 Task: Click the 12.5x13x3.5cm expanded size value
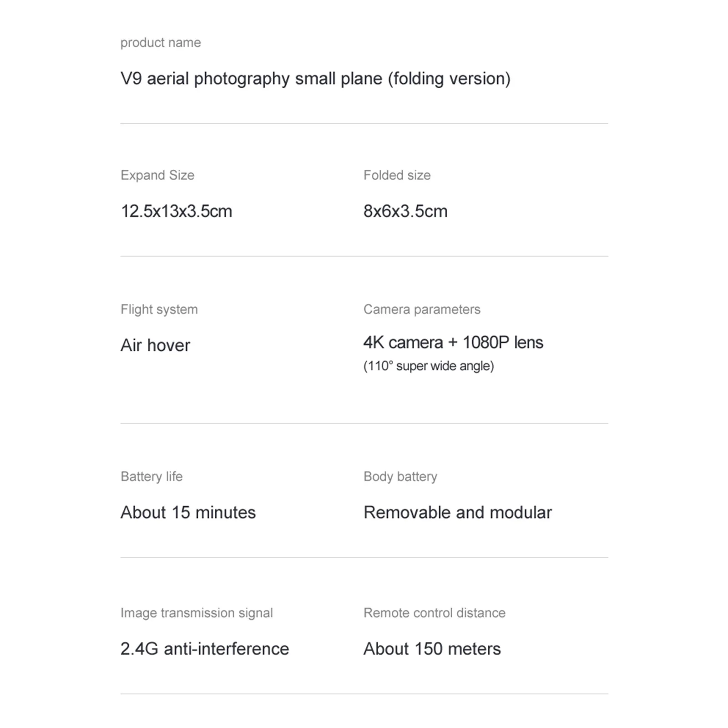(x=176, y=212)
